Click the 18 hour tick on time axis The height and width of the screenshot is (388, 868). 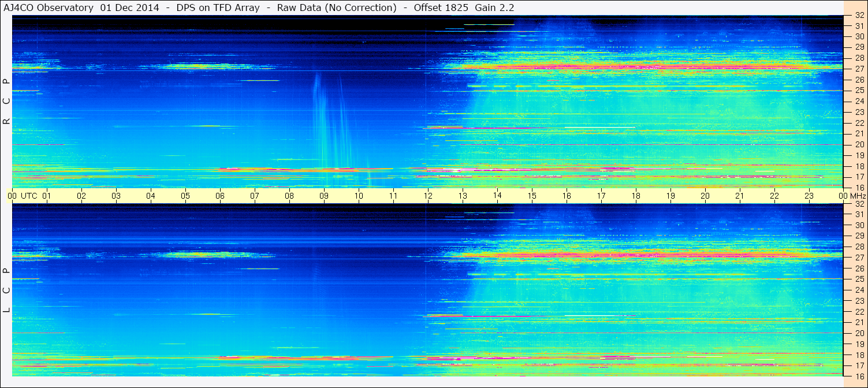coord(636,196)
